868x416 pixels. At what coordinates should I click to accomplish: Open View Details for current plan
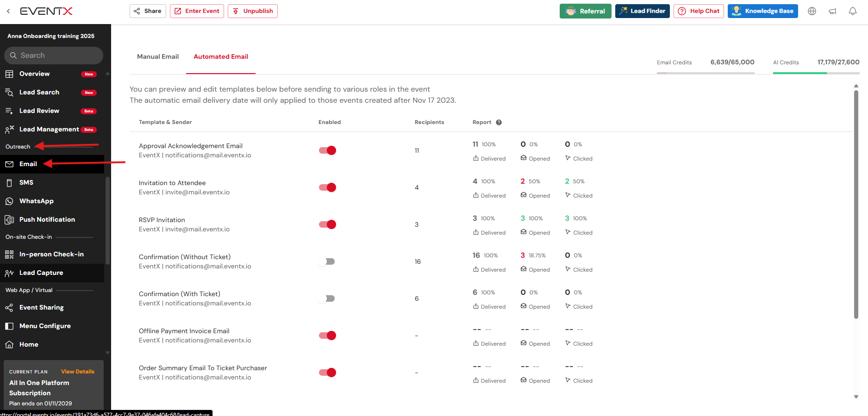coord(77,372)
